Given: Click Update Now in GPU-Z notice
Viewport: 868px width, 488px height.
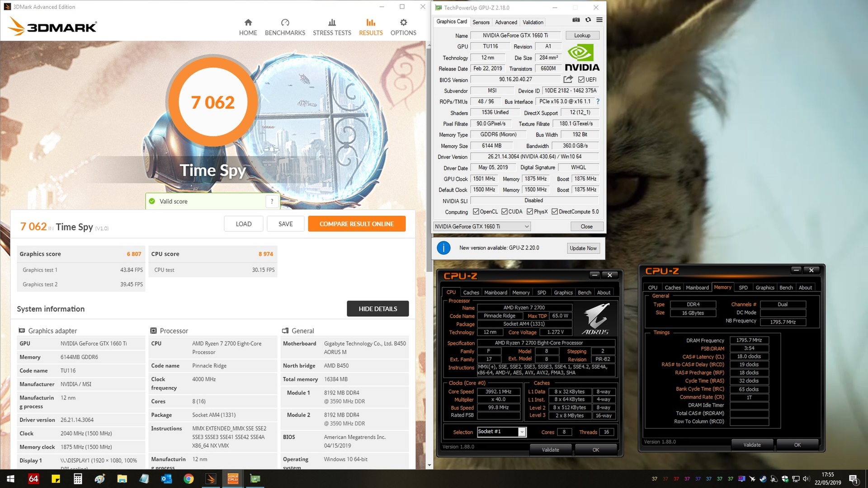Looking at the screenshot, I should 583,248.
